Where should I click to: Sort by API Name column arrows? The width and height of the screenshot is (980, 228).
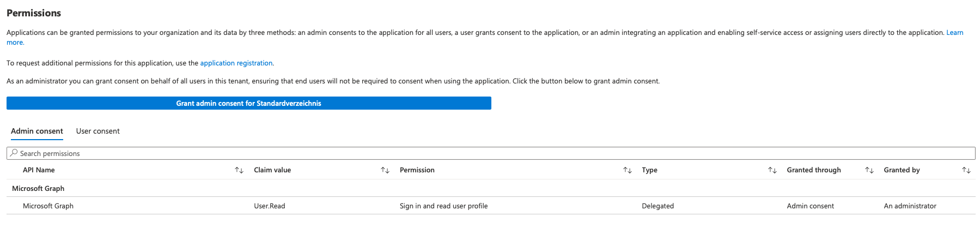[x=239, y=170]
